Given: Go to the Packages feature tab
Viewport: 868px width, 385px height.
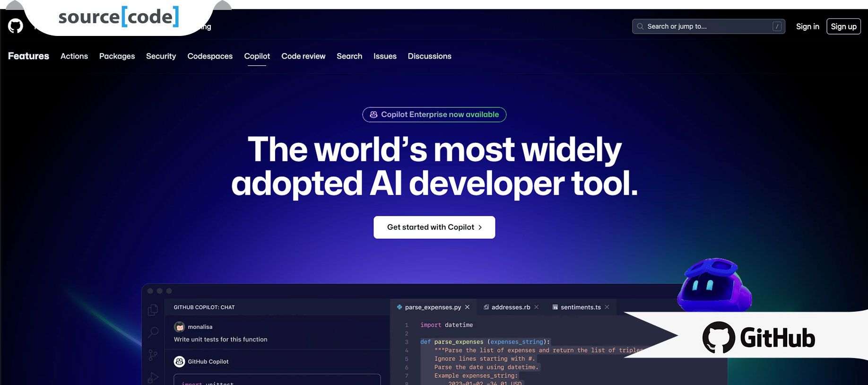Looking at the screenshot, I should (x=117, y=56).
